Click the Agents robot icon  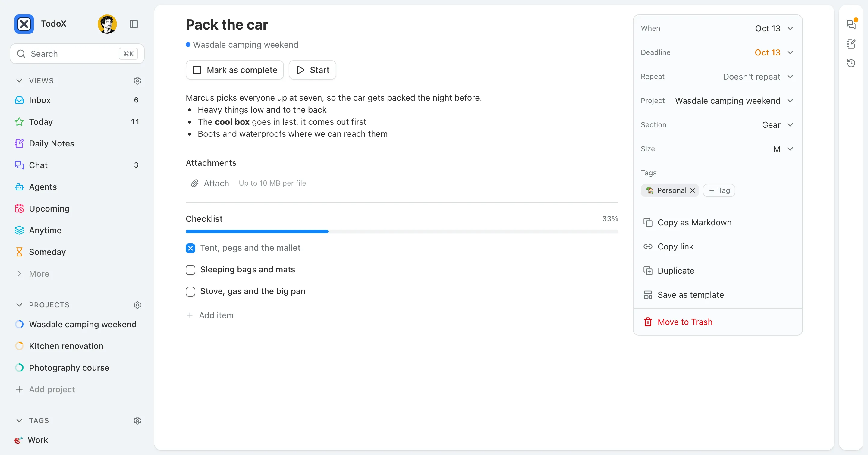tap(19, 187)
